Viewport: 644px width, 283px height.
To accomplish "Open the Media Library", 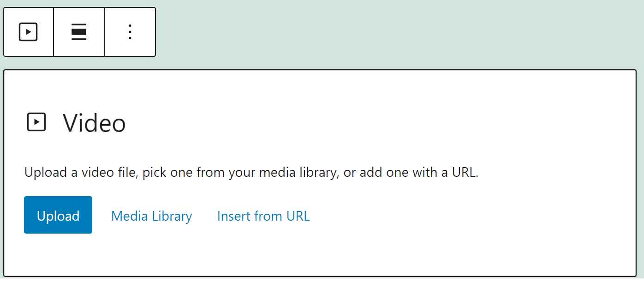I will tap(151, 216).
